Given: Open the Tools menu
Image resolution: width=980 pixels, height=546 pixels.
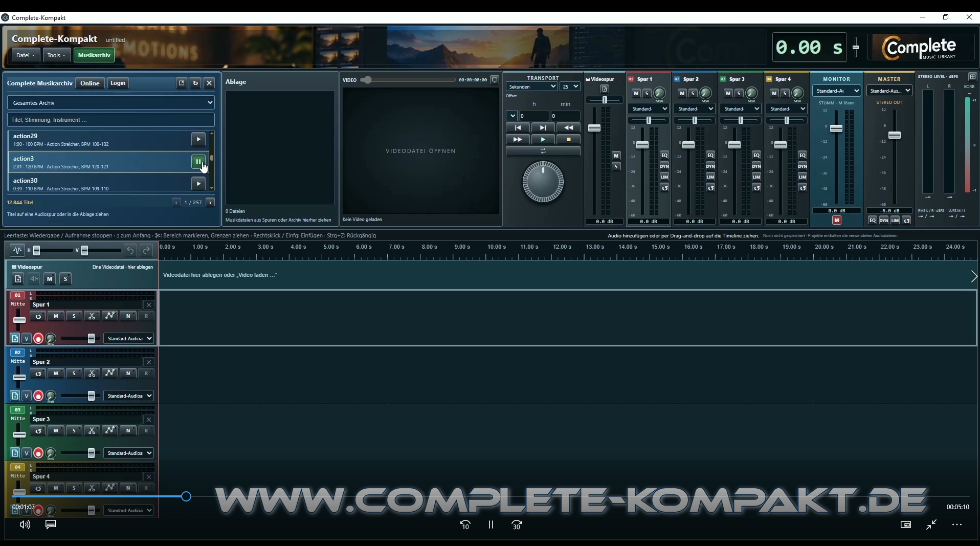Looking at the screenshot, I should pos(56,55).
